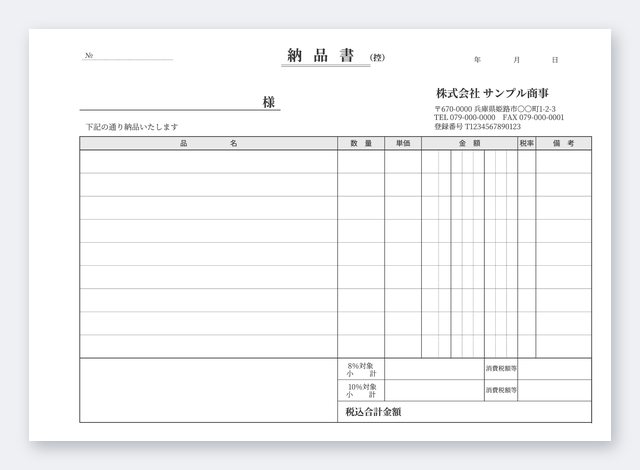The width and height of the screenshot is (640, 470).
Task: Click the customer name line before 様
Action: (171, 102)
